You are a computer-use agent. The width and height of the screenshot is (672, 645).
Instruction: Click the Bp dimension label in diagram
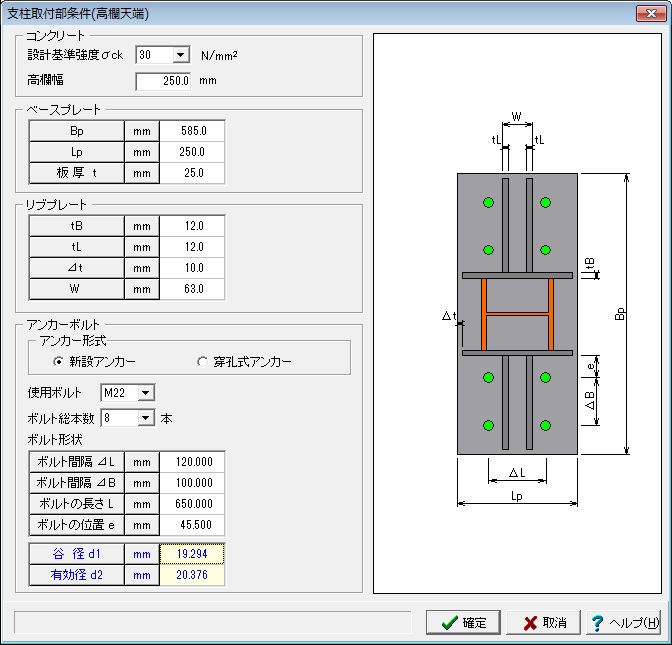tap(620, 314)
